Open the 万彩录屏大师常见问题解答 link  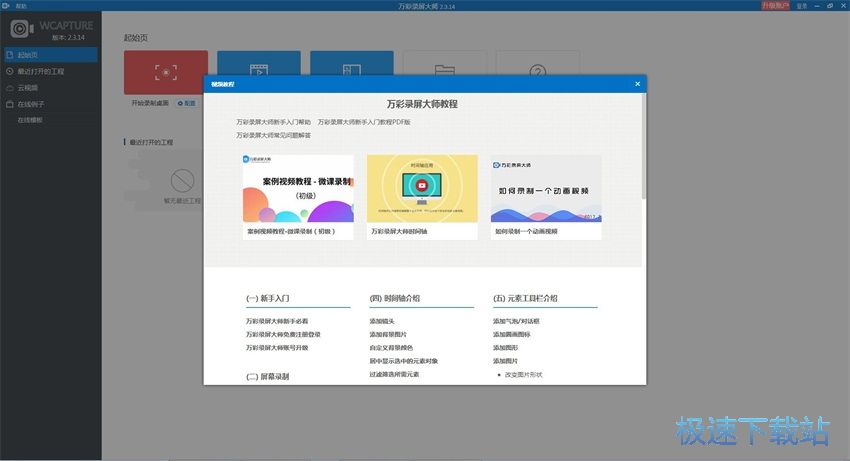(x=274, y=135)
